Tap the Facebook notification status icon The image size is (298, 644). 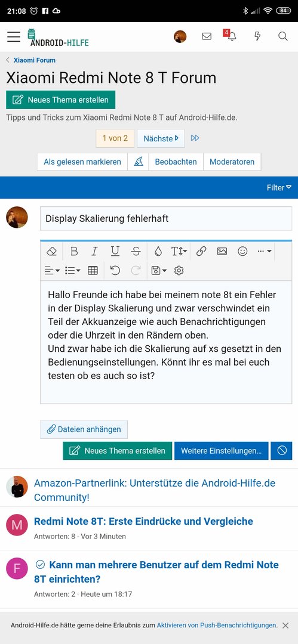pos(45,11)
